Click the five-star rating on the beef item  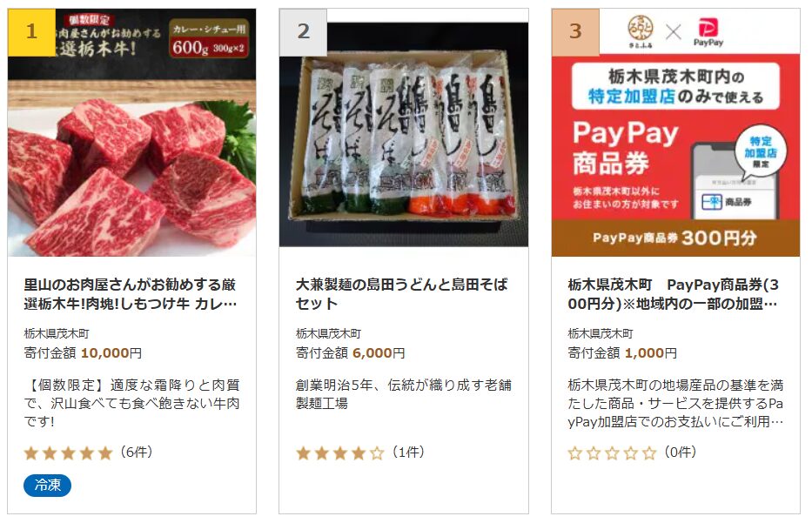(68, 453)
